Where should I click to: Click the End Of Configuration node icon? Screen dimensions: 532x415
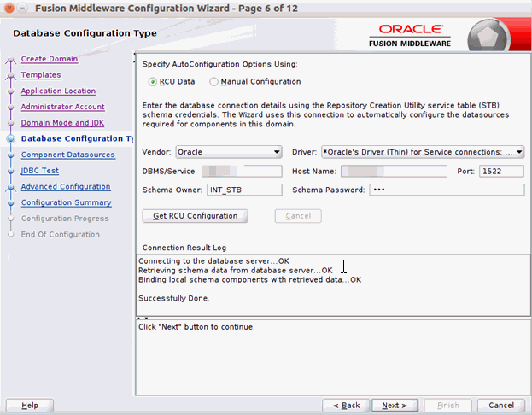pos(11,235)
